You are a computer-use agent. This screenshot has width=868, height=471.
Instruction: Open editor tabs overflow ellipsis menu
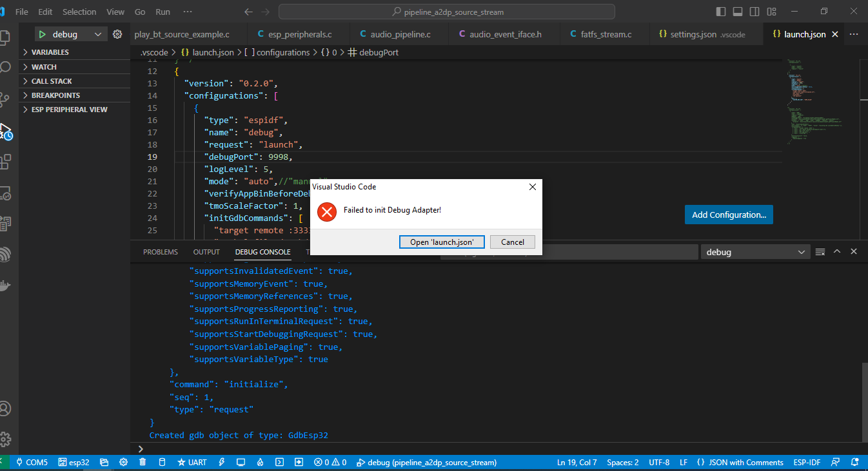pos(854,34)
